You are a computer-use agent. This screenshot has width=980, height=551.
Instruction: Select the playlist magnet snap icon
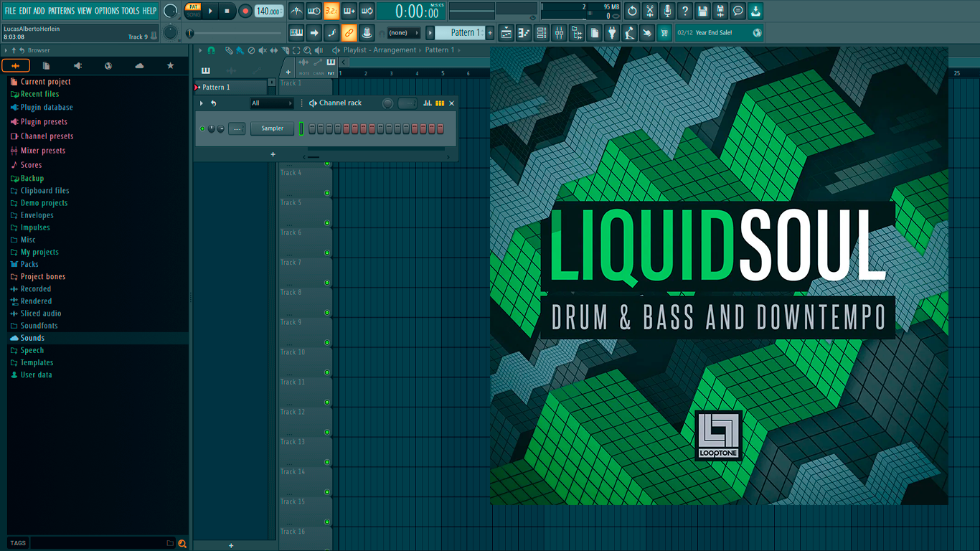(x=211, y=50)
